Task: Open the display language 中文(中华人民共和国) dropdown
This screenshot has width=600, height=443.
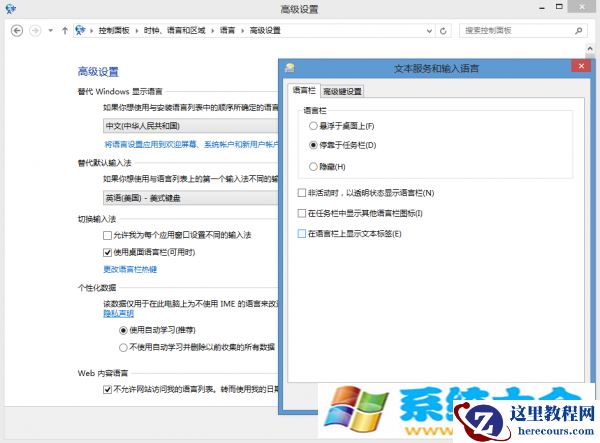Action: pos(191,126)
